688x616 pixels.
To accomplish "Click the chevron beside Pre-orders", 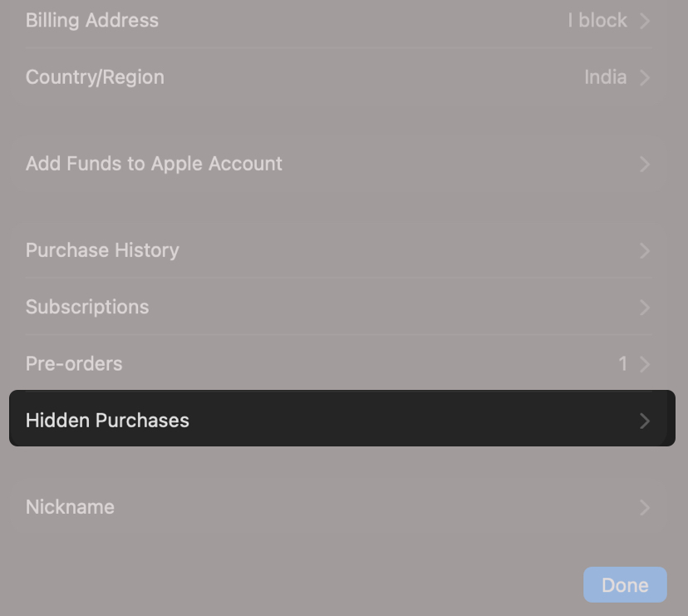I will [645, 363].
